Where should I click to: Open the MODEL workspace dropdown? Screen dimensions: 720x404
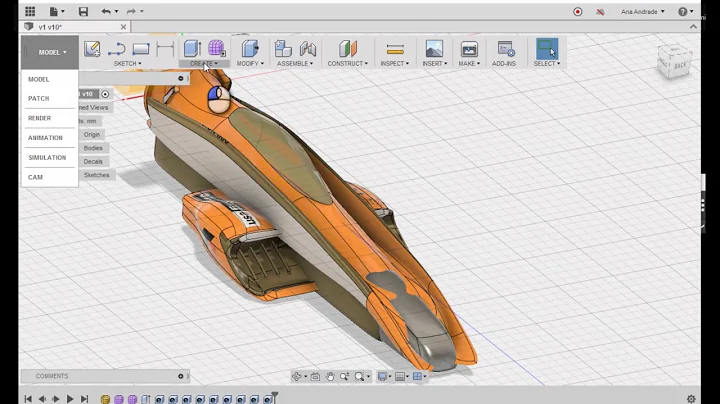(x=50, y=52)
